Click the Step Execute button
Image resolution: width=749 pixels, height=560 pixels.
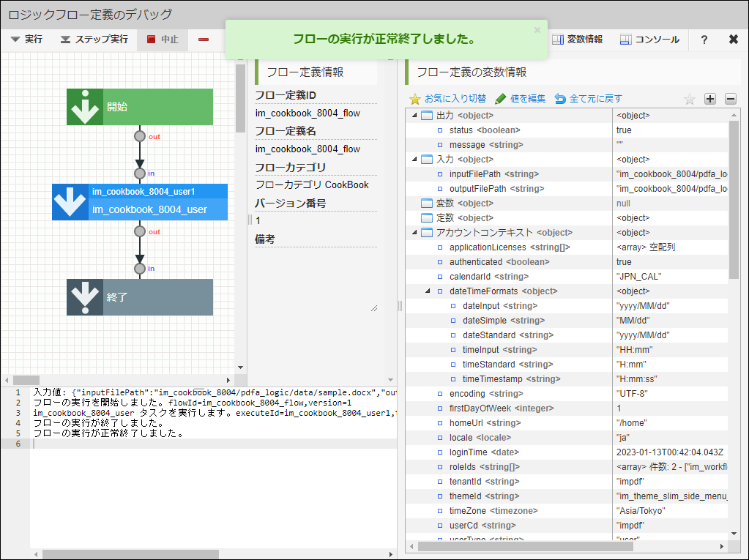94,40
